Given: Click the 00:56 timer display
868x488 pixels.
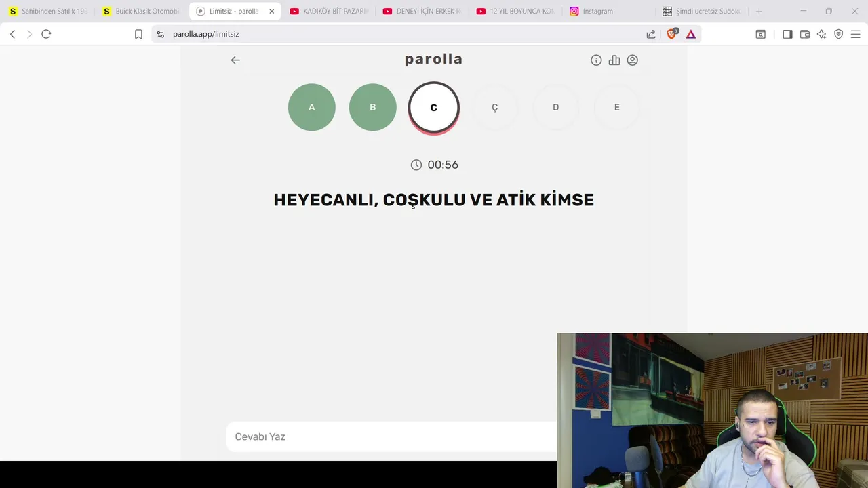Looking at the screenshot, I should [x=443, y=165].
